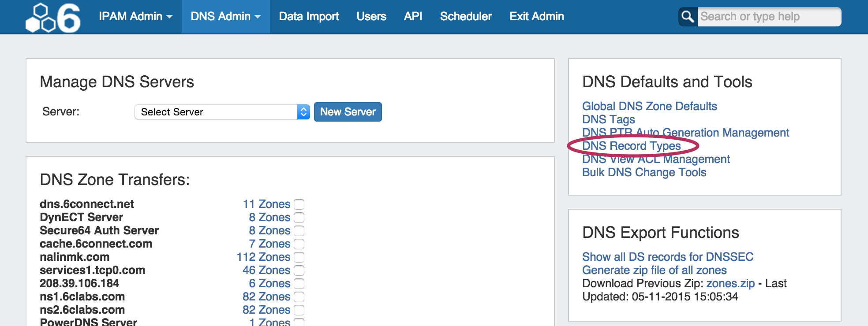868x326 pixels.
Task: Expand the DNS Admin menu
Action: 225,17
